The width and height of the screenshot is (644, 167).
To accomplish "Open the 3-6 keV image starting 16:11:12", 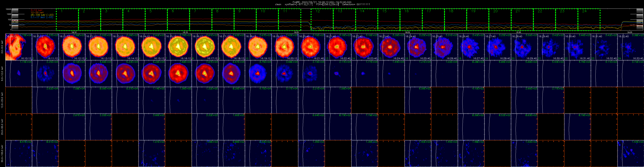I will coord(72,47).
